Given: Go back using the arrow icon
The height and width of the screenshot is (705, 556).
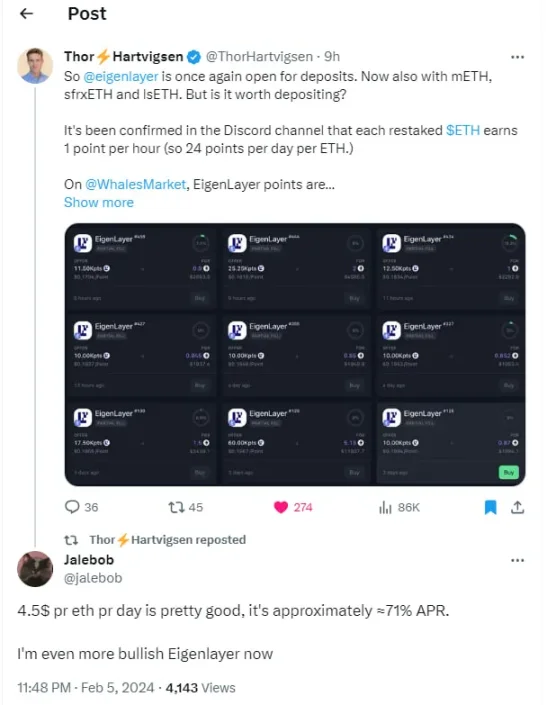Looking at the screenshot, I should (27, 14).
